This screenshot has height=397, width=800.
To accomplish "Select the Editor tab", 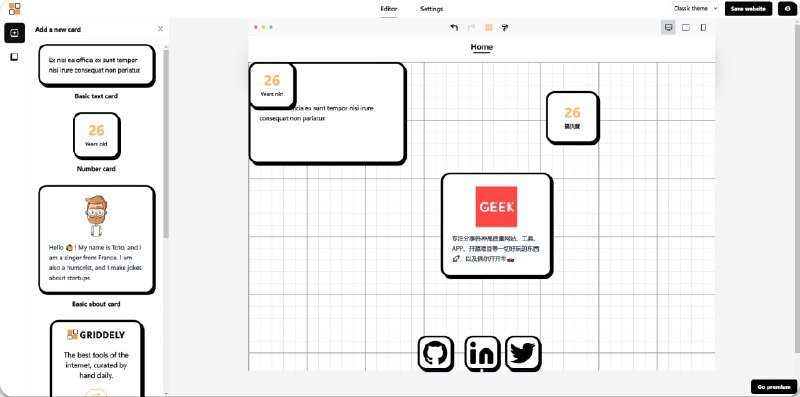I will (x=389, y=9).
